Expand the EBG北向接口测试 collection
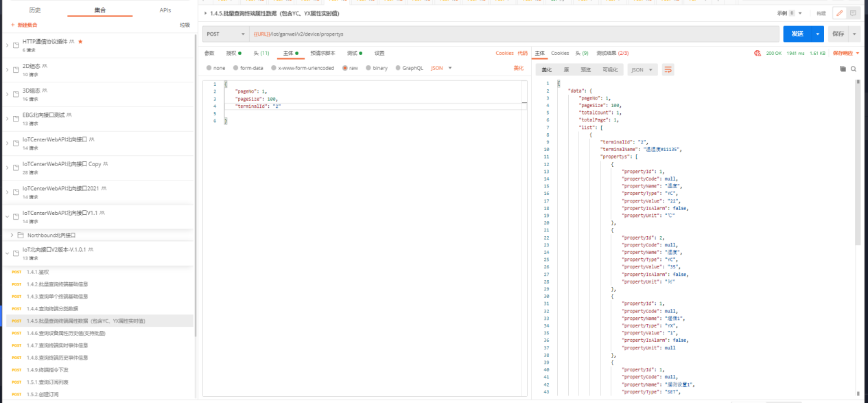The image size is (868, 403). coord(7,119)
